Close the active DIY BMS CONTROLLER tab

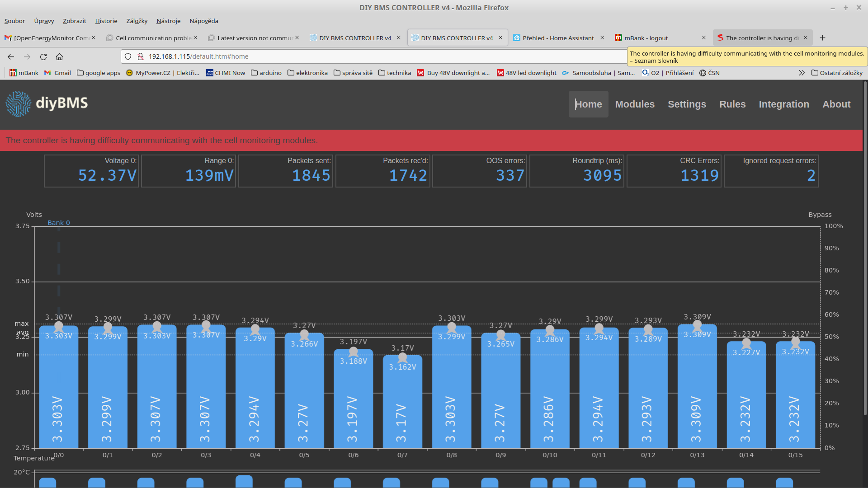[x=500, y=38]
